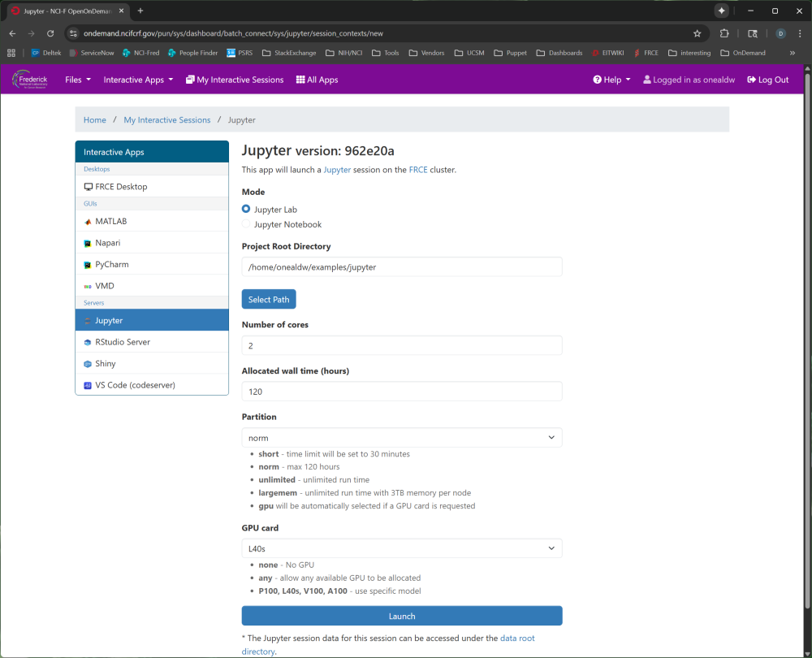Click the MATLAB icon in sidebar
The image size is (812, 658).
tap(88, 222)
